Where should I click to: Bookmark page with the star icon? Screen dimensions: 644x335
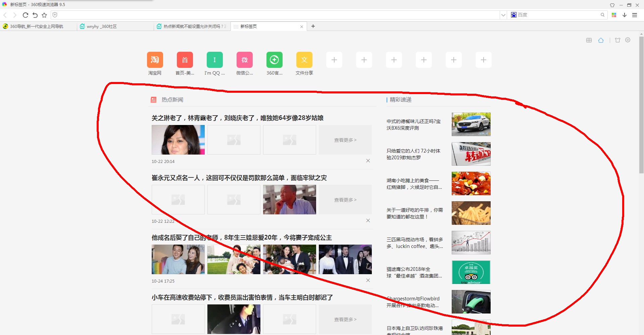pos(44,15)
